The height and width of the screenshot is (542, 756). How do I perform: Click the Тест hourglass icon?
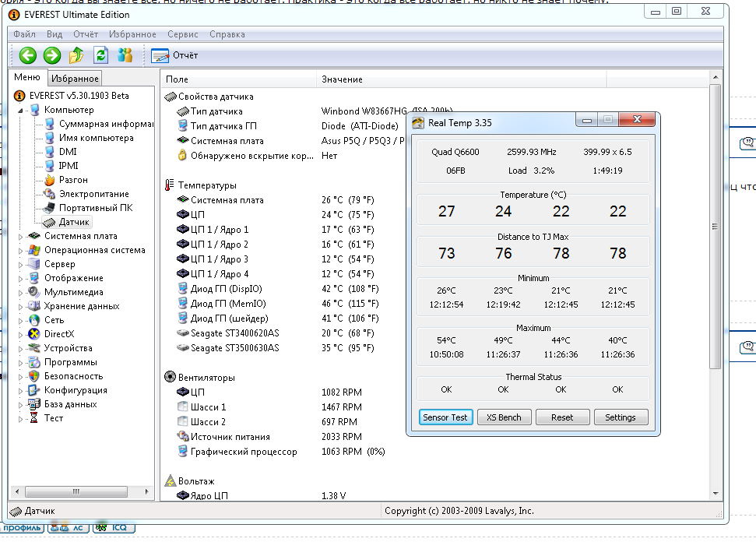[x=33, y=418]
